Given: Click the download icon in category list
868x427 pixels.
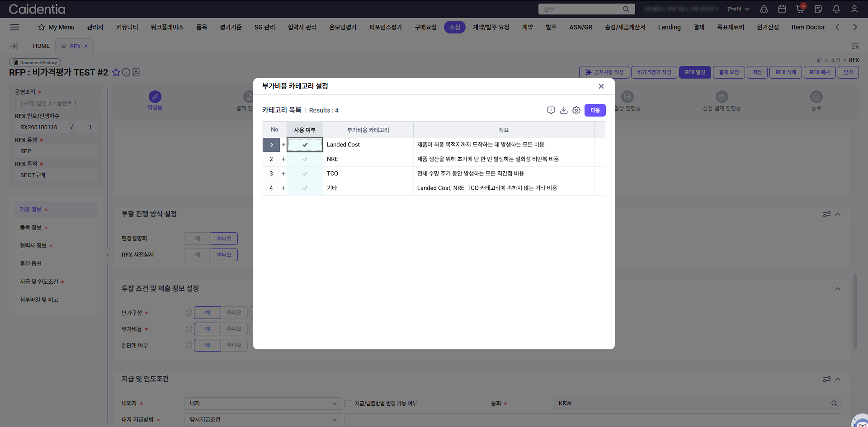Looking at the screenshot, I should coord(563,110).
